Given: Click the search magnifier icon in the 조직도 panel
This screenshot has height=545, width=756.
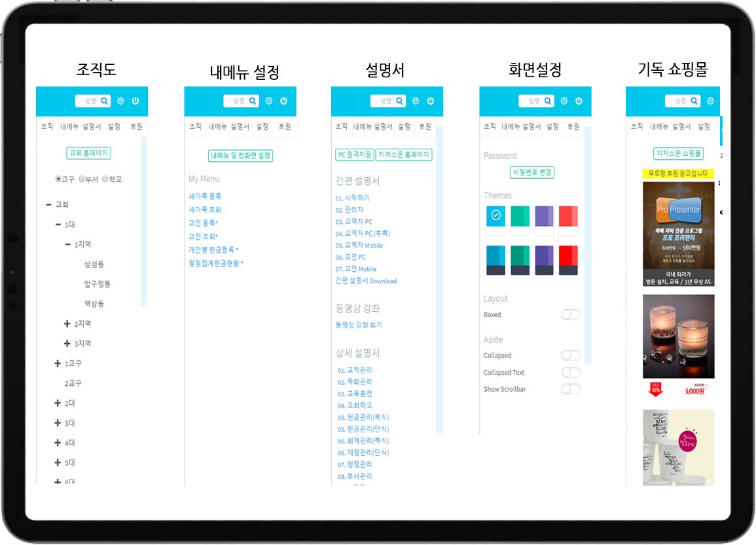Looking at the screenshot, I should click(105, 101).
